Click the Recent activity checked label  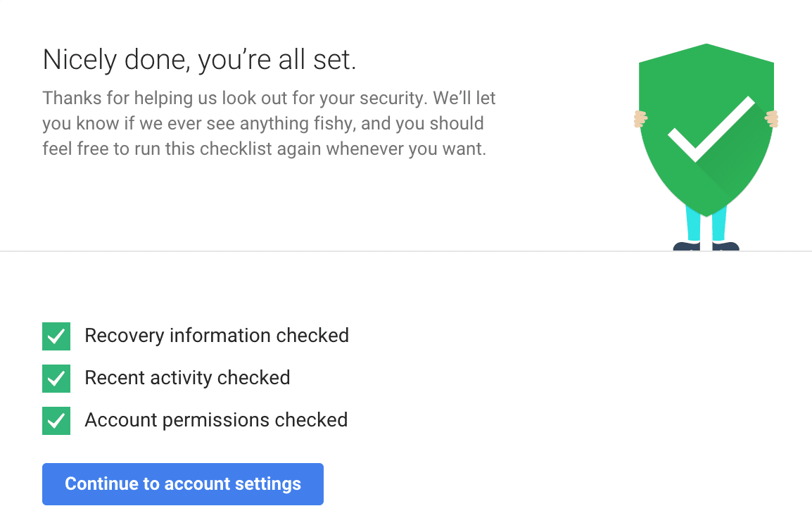point(187,378)
